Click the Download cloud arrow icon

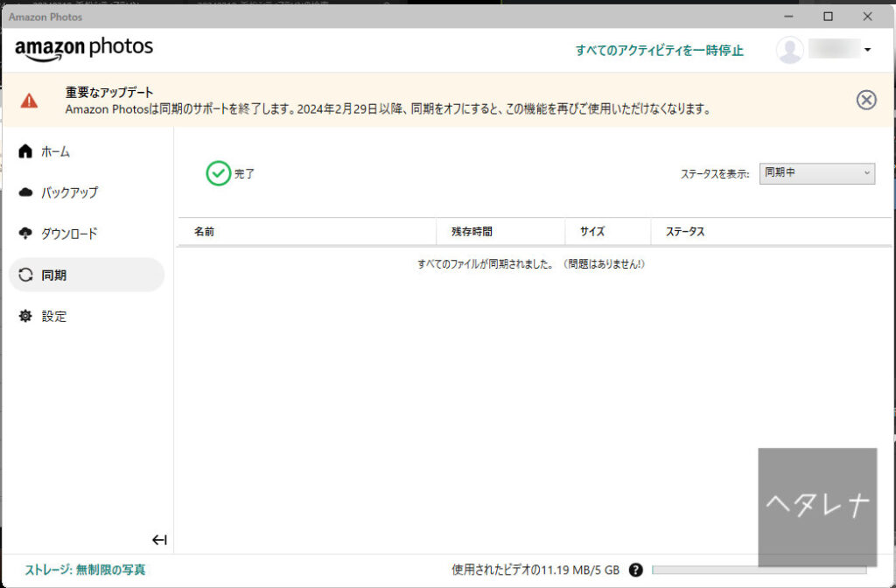25,234
